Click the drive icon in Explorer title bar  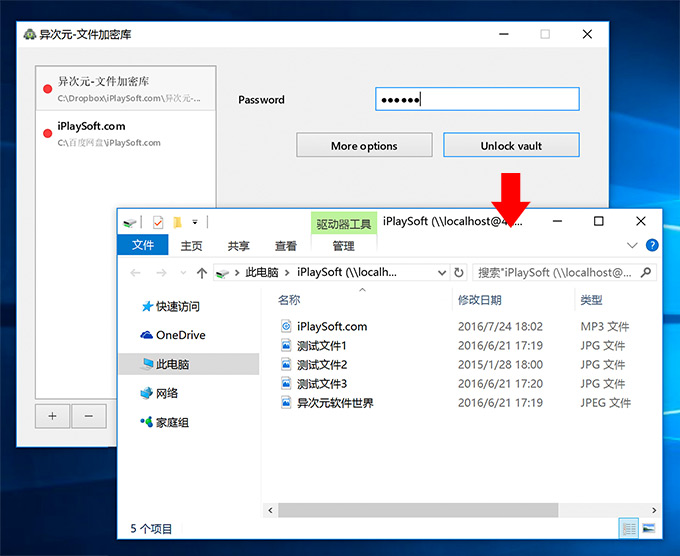[x=130, y=222]
